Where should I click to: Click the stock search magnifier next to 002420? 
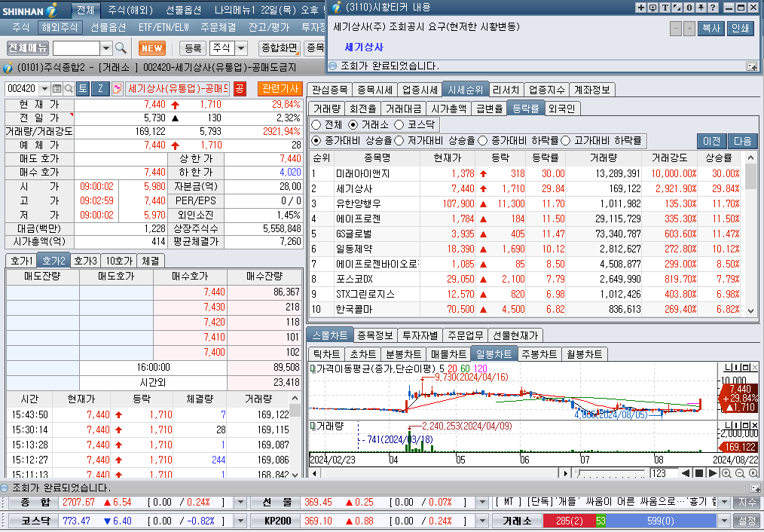pyautogui.click(x=69, y=89)
